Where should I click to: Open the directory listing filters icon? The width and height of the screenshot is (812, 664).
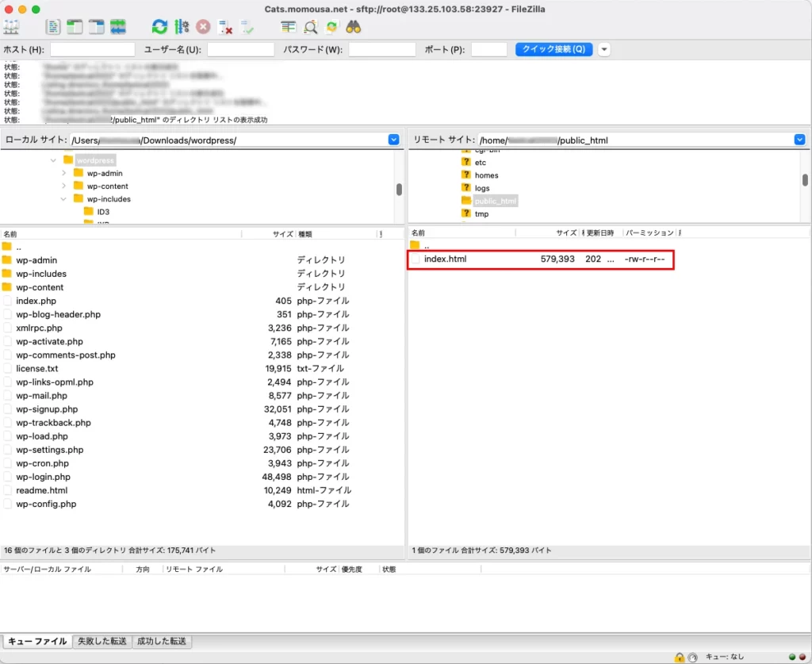coord(289,27)
